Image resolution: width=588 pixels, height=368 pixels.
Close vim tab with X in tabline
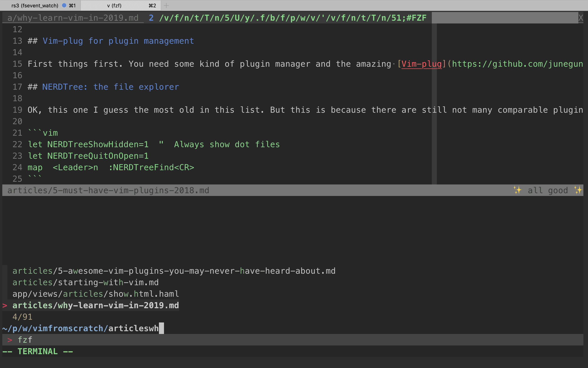581,18
